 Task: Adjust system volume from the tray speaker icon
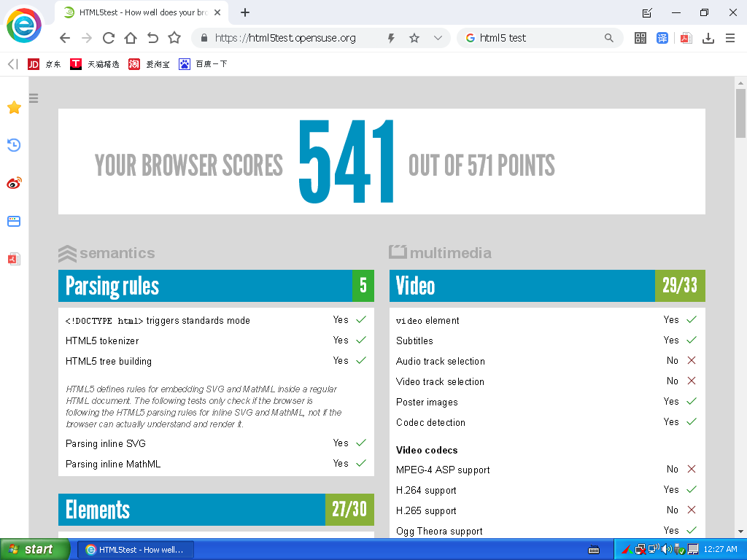click(x=668, y=550)
